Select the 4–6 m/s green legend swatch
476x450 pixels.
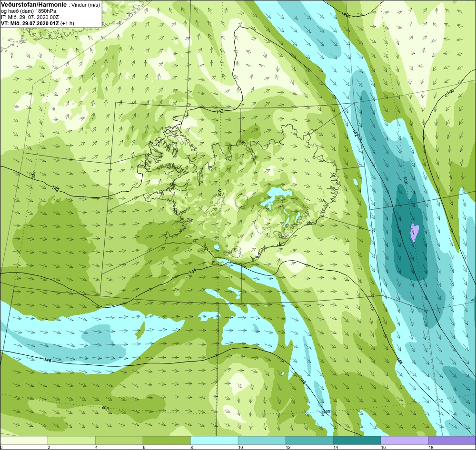pyautogui.click(x=119, y=440)
